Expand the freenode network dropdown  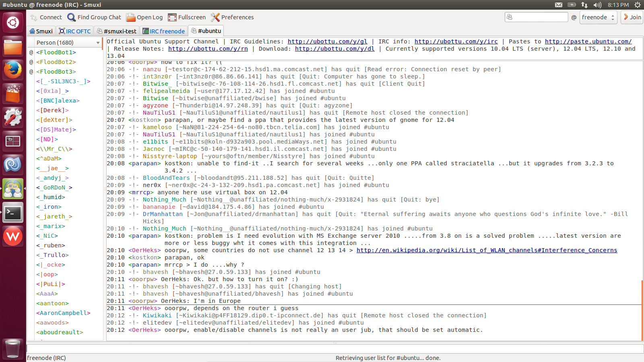coord(598,17)
